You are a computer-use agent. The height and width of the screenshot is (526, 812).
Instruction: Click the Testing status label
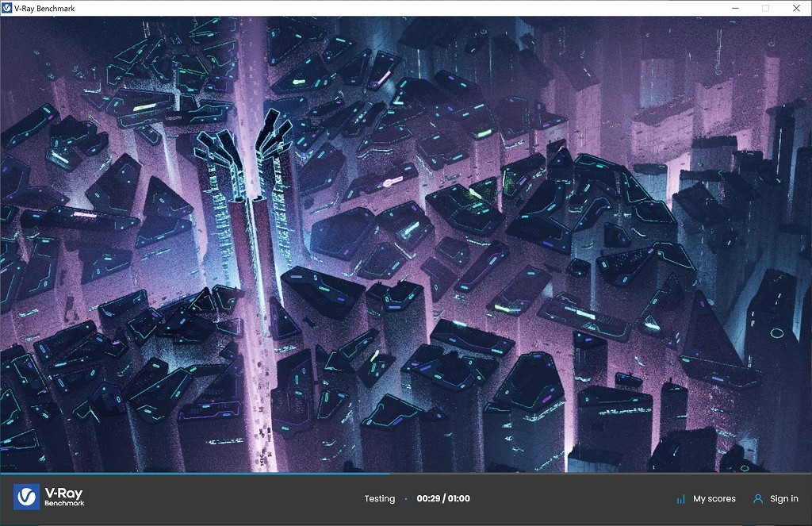(x=380, y=498)
